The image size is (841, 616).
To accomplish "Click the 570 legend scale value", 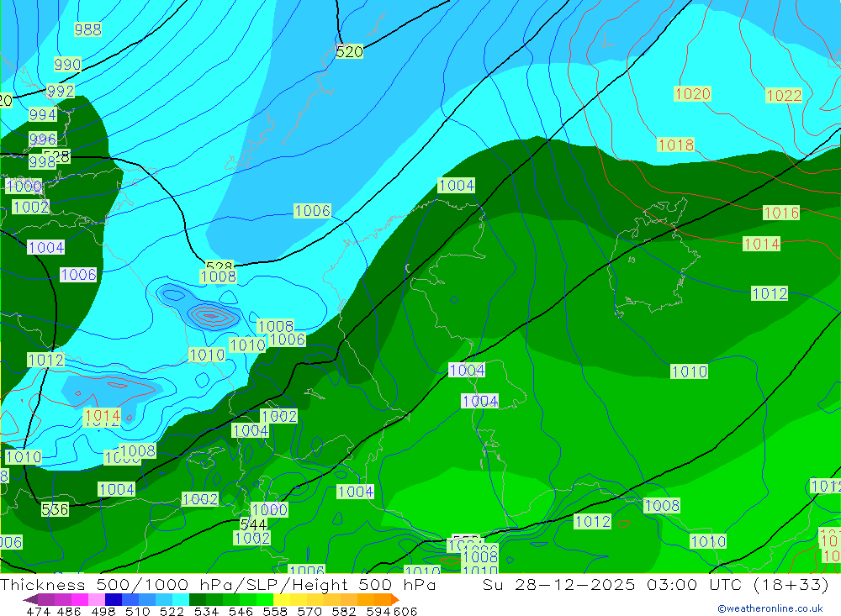I will tap(309, 611).
